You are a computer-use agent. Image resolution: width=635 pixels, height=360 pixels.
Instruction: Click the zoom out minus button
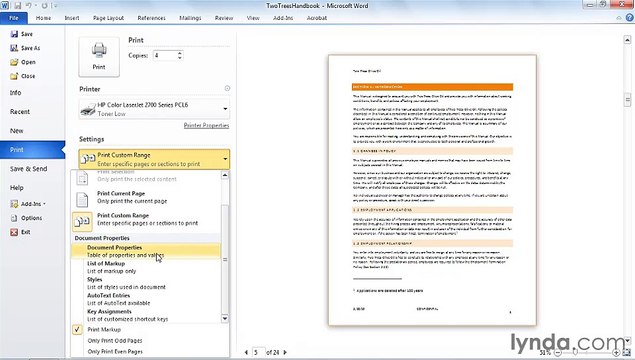tap(557, 353)
